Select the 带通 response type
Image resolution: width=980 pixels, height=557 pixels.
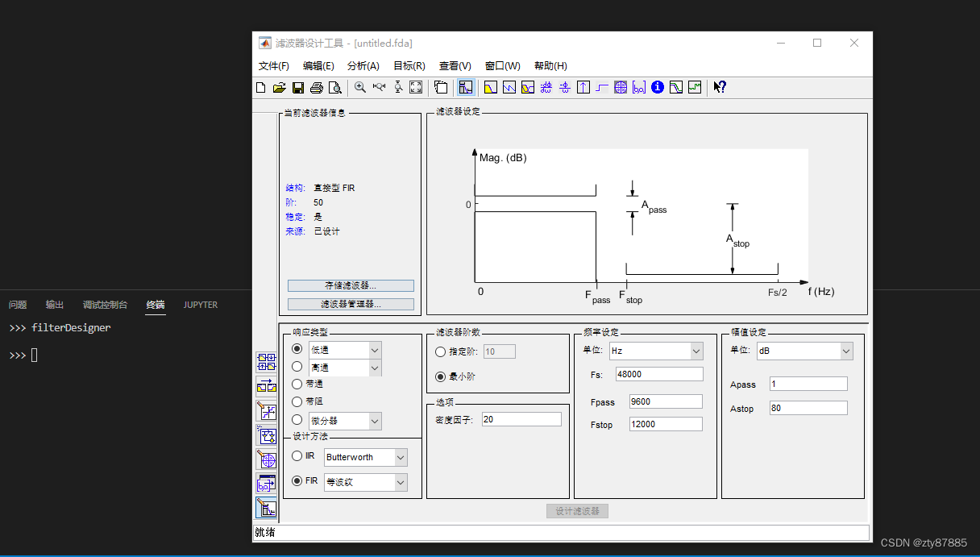click(297, 384)
